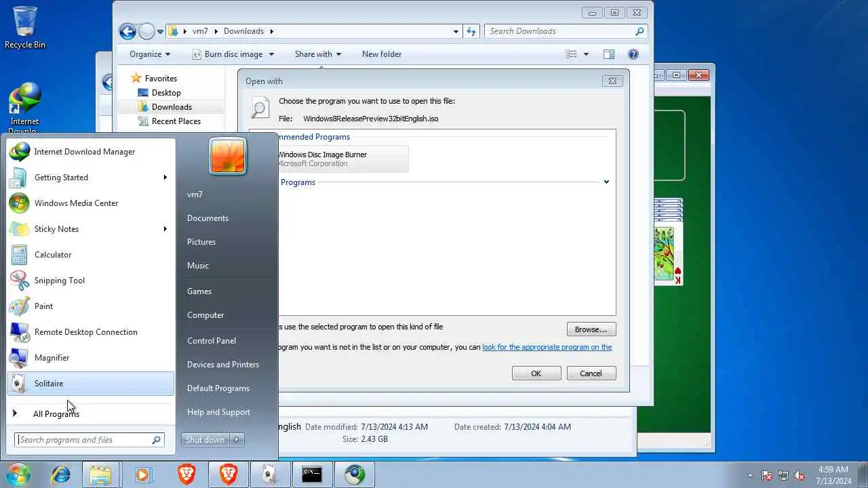Launch Calculator from Start menu
Screen dimensions: 868x488
(x=91, y=255)
